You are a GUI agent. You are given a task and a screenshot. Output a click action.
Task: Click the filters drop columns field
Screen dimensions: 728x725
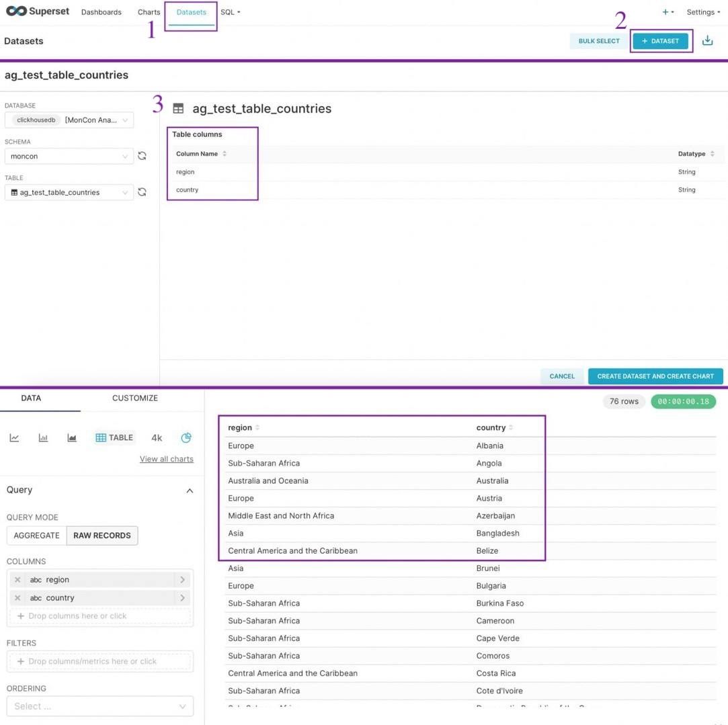[99, 661]
